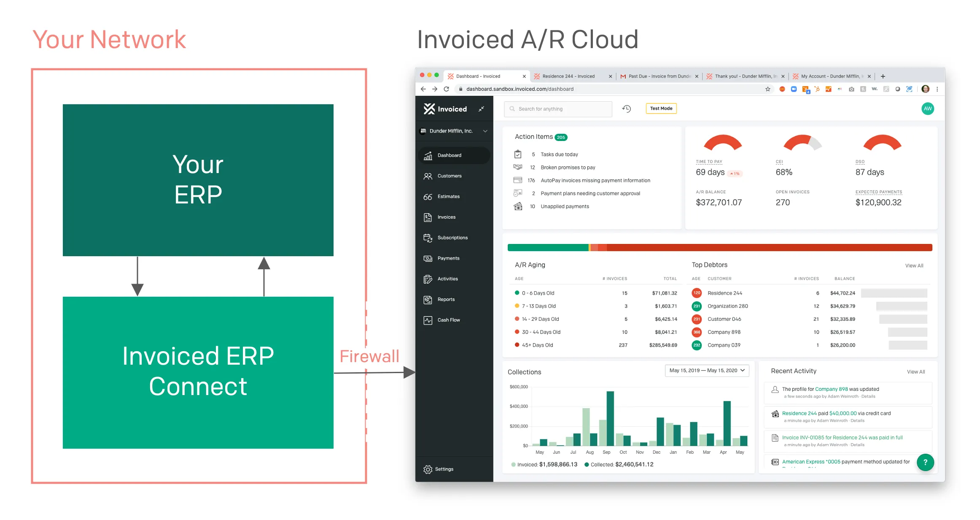Open the May 15, 2019 — May 15, 2020 date range dropdown
This screenshot has height=520, width=980.
click(x=707, y=371)
